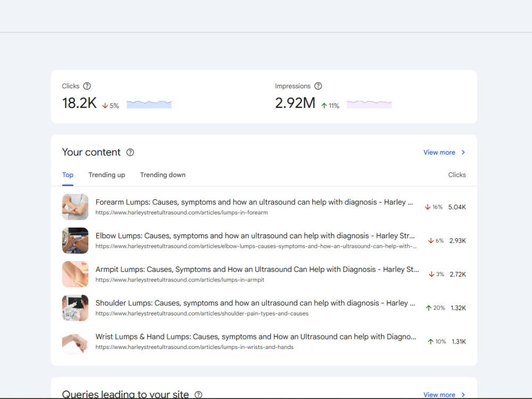
Task: Click the 5% decrease next to 18.2K
Action: (111, 106)
